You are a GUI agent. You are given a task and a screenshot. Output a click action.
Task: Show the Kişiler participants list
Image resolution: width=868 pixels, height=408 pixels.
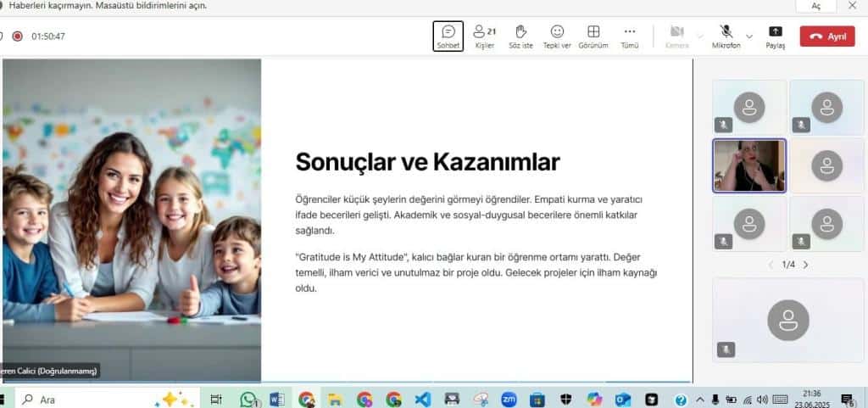485,36
